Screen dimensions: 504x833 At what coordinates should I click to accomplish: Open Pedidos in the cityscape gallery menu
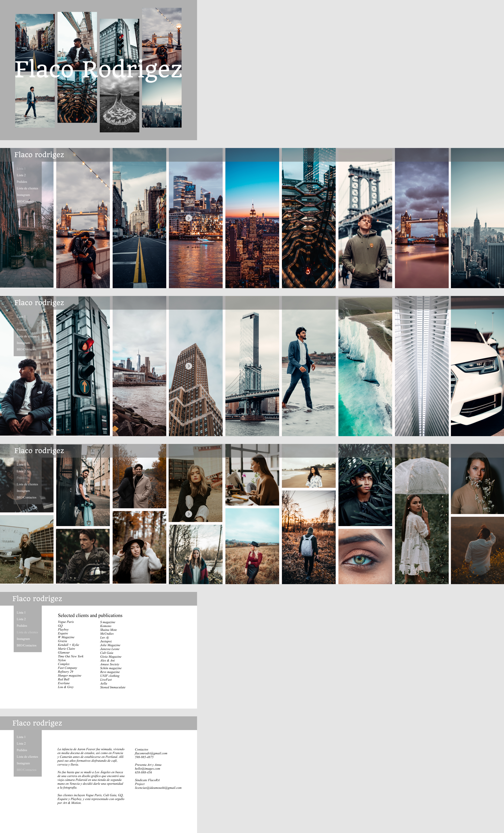22,182
